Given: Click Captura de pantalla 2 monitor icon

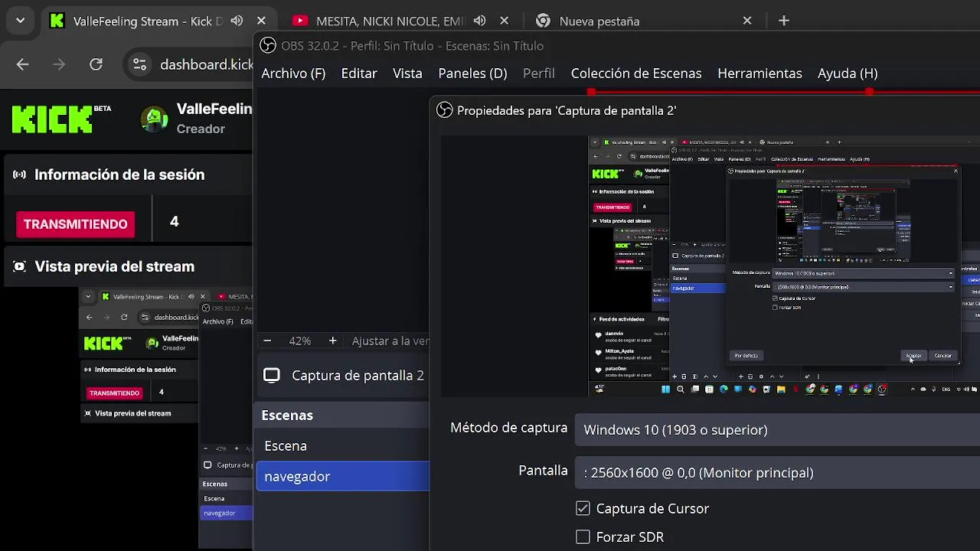Looking at the screenshot, I should 272,375.
